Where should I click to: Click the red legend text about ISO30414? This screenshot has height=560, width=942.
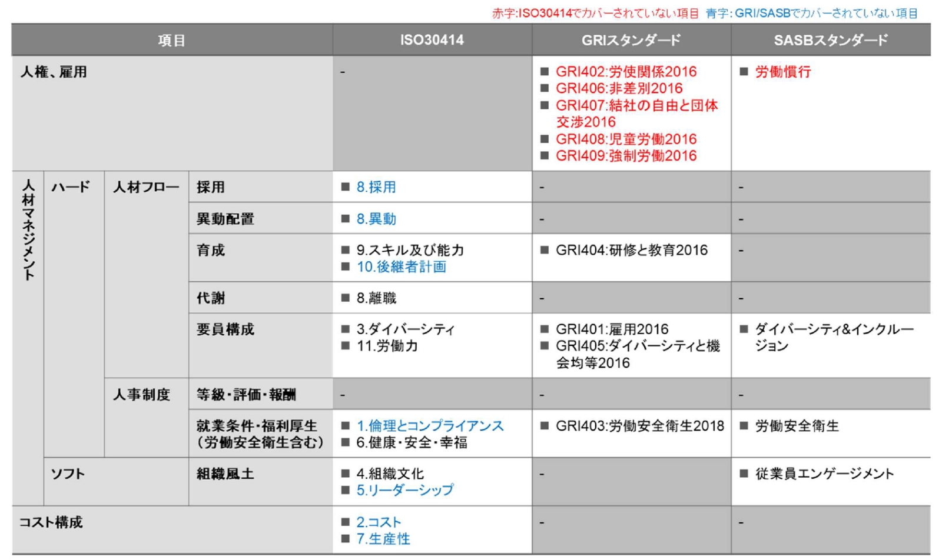(595, 13)
